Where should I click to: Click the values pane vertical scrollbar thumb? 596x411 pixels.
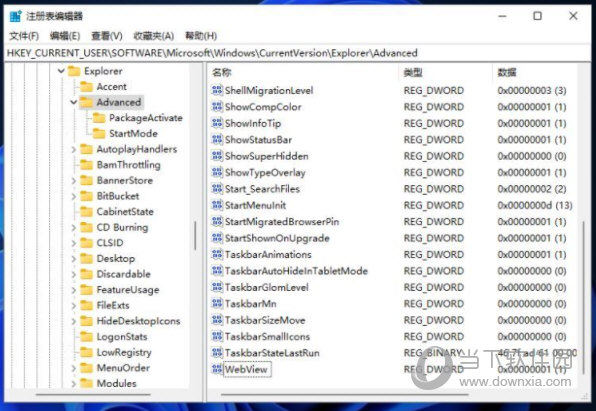[x=583, y=297]
